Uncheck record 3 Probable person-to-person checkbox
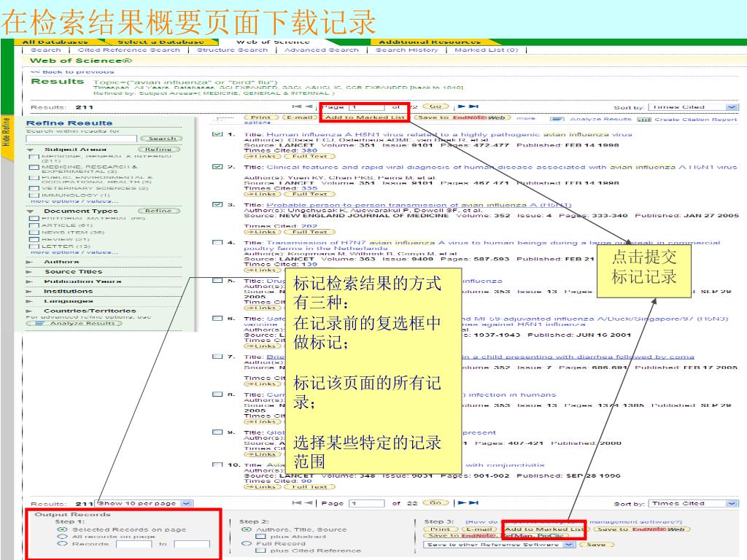Screen dimensions: 747x560 click(217, 204)
